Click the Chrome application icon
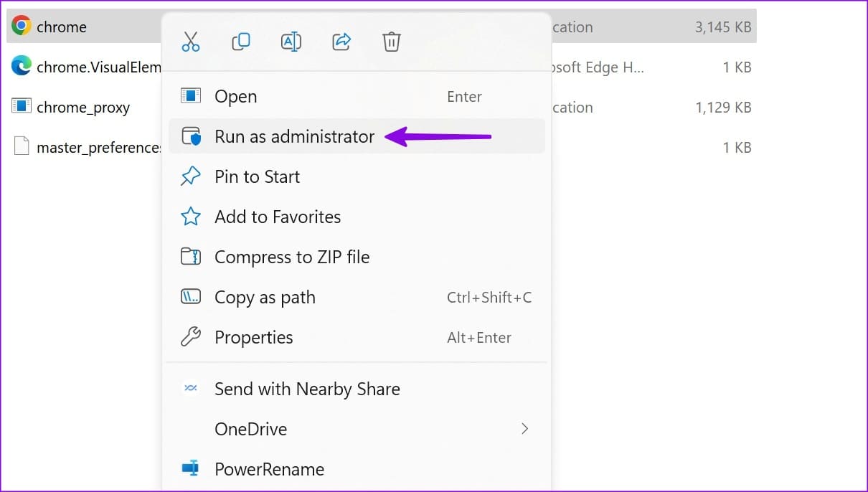 pos(20,26)
